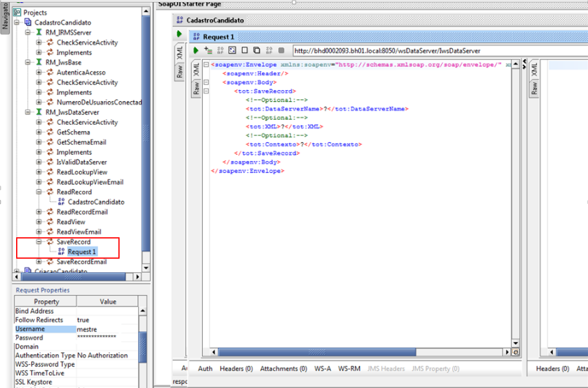Image resolution: width=588 pixels, height=388 pixels.
Task: Click the navigator horizontal scrollbar thumb
Action: pyautogui.click(x=73, y=277)
